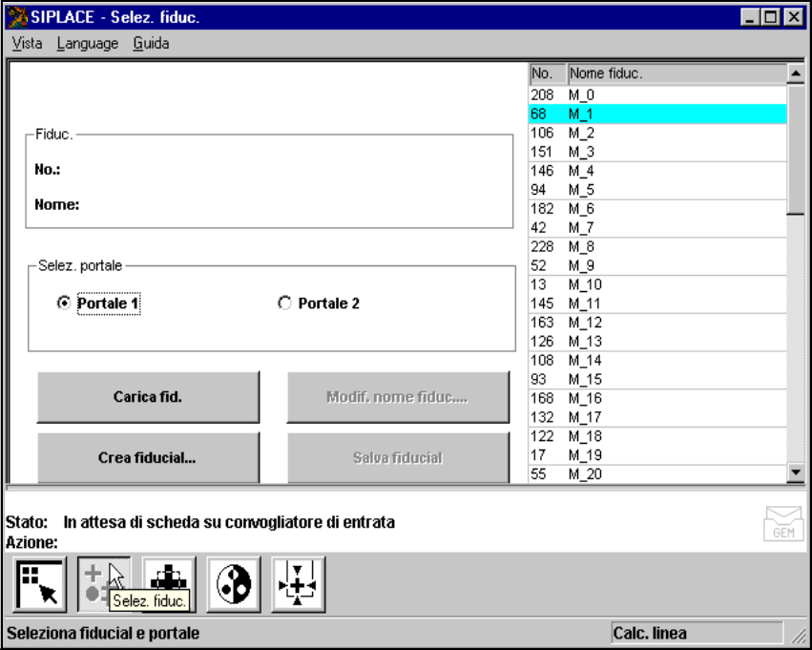Click the fiducial list scroll down arrow
The image size is (812, 650).
tap(796, 472)
